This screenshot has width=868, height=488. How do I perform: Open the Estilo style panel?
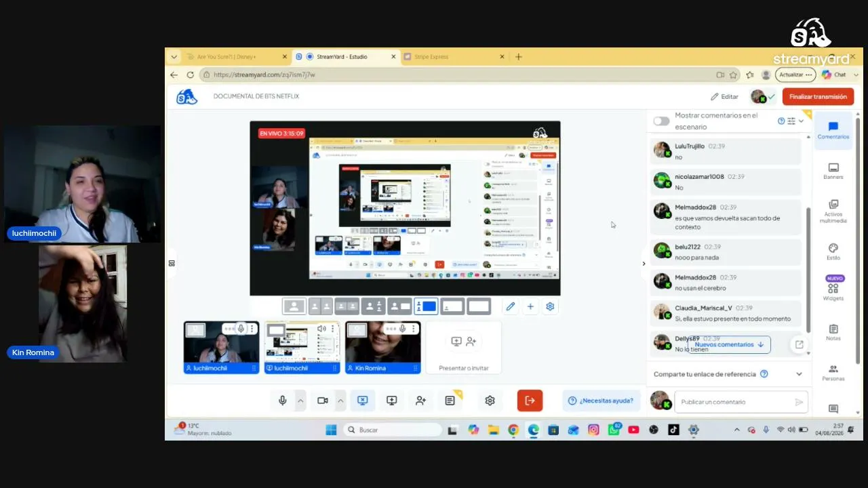point(833,251)
